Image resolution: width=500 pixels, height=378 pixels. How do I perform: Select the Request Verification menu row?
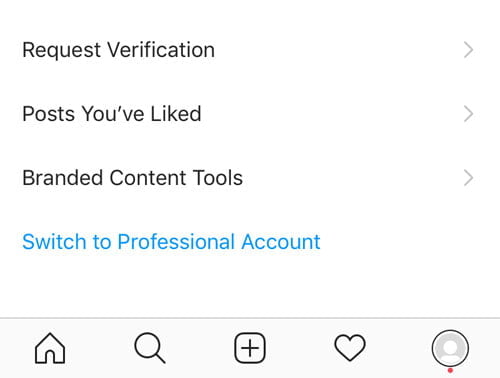point(250,50)
